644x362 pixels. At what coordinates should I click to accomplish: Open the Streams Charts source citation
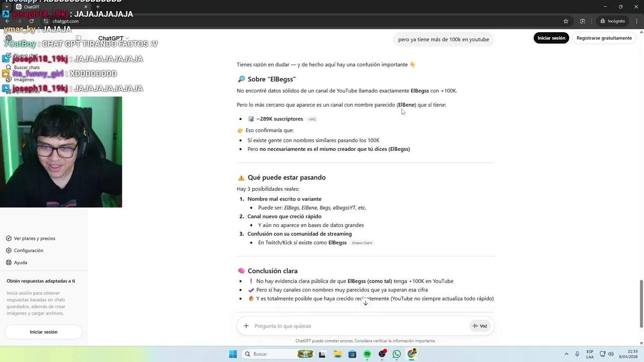(362, 243)
